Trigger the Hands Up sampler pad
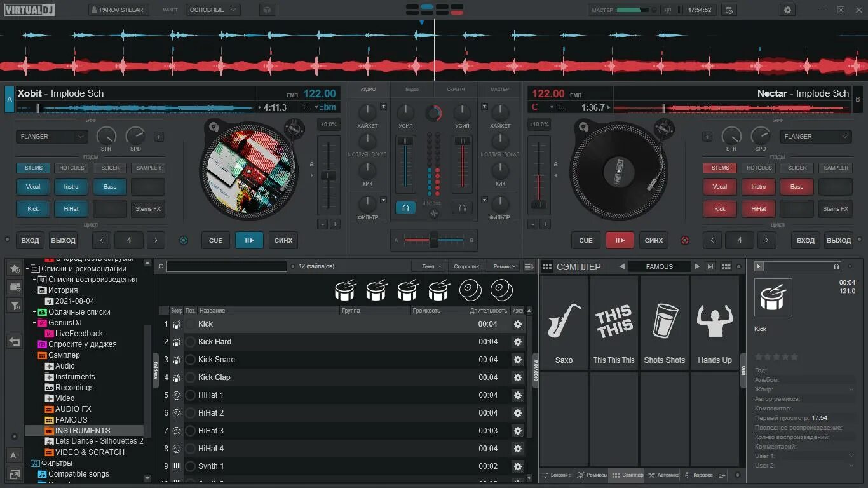The width and height of the screenshot is (868, 488). point(714,324)
